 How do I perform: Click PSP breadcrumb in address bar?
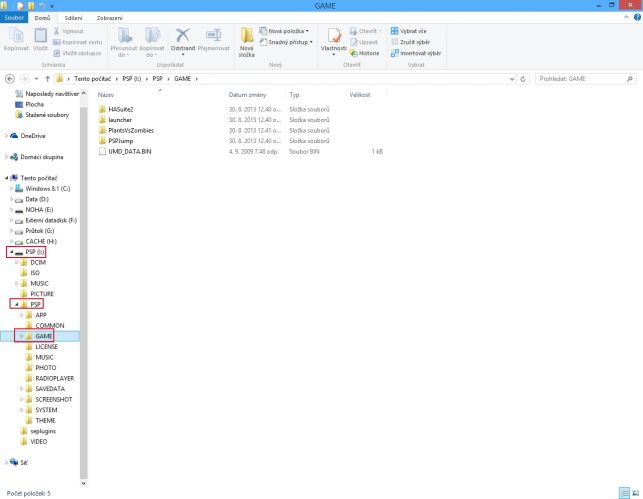[x=157, y=79]
